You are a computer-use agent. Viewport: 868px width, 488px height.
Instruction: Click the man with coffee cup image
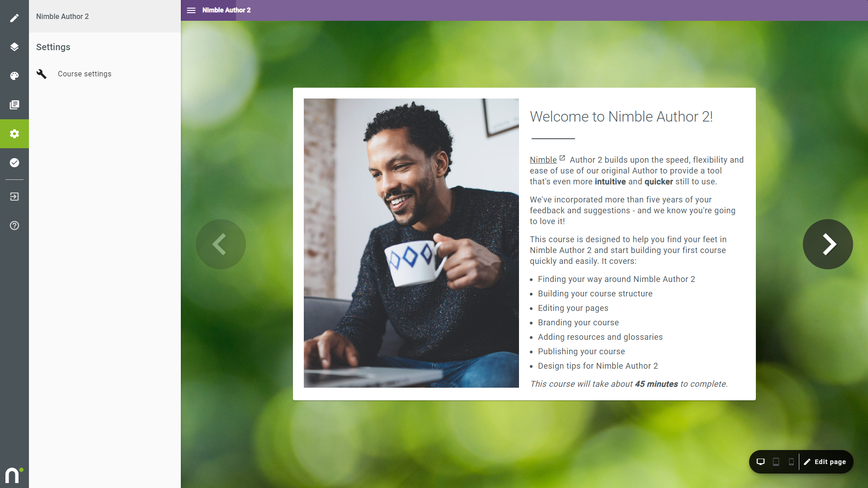point(411,243)
